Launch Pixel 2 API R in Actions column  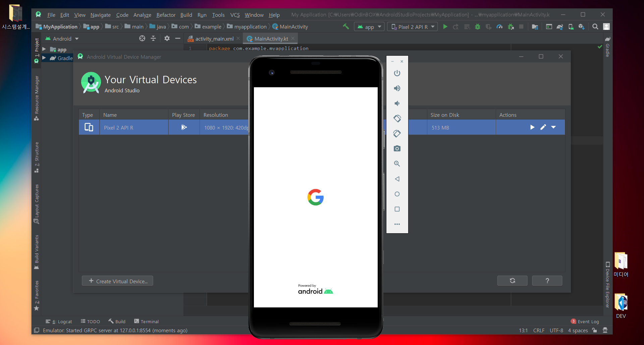(x=532, y=127)
